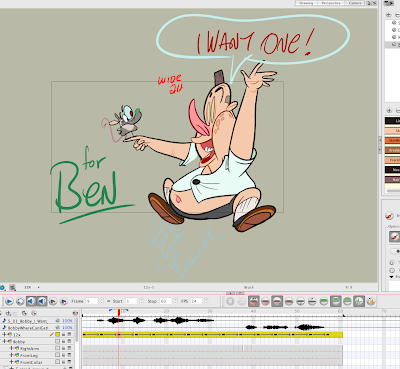Click the Brush tool icon in tool properties
The width and height of the screenshot is (400, 369).
(390, 215)
